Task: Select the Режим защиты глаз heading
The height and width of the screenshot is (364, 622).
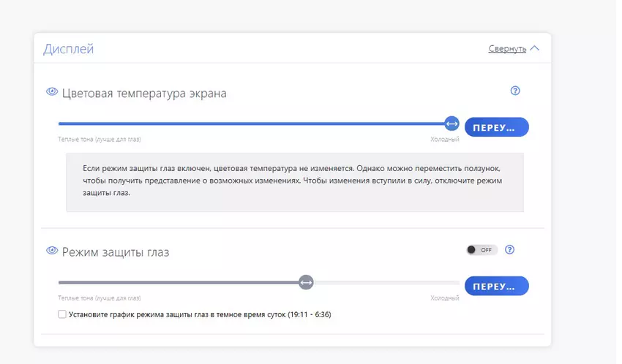Action: (x=116, y=252)
